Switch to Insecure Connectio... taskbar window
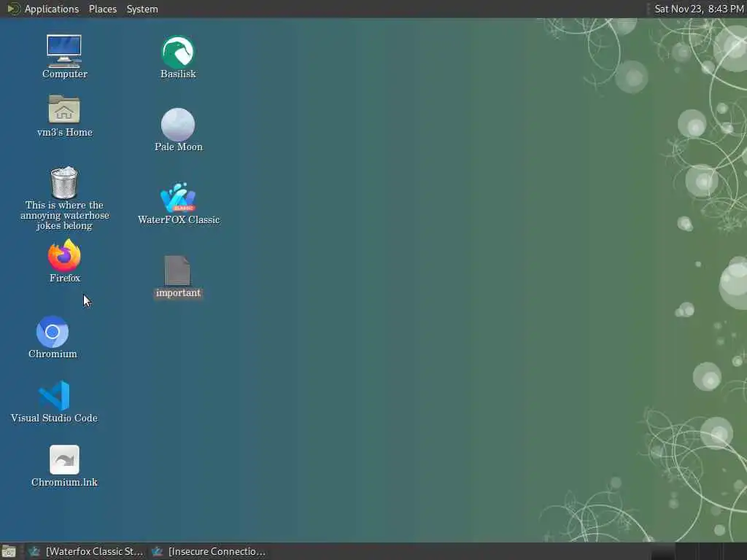The width and height of the screenshot is (747, 560). click(208, 551)
